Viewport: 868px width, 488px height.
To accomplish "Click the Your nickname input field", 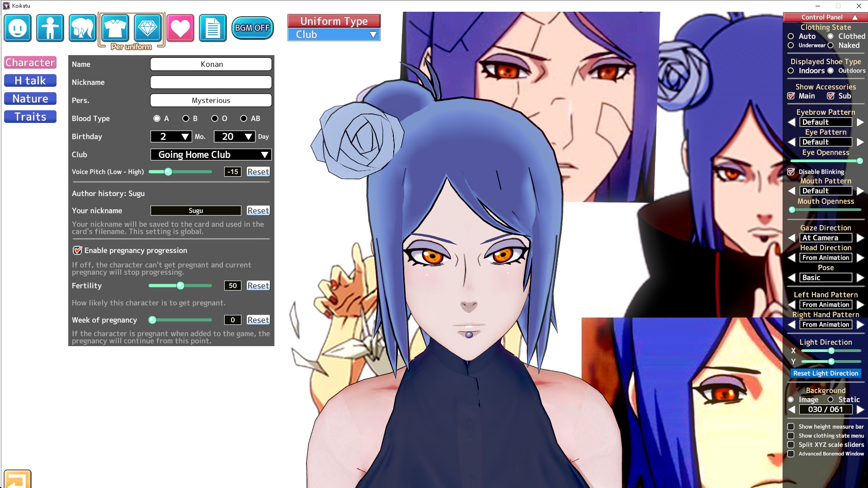I will point(196,211).
